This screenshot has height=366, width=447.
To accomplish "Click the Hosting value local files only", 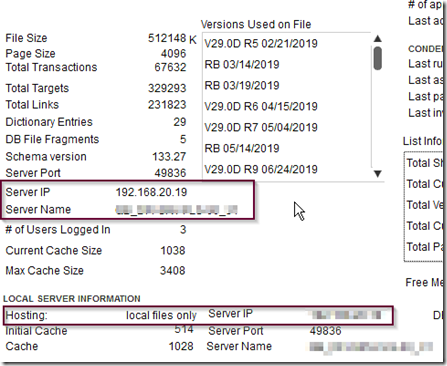I will pyautogui.click(x=161, y=315).
